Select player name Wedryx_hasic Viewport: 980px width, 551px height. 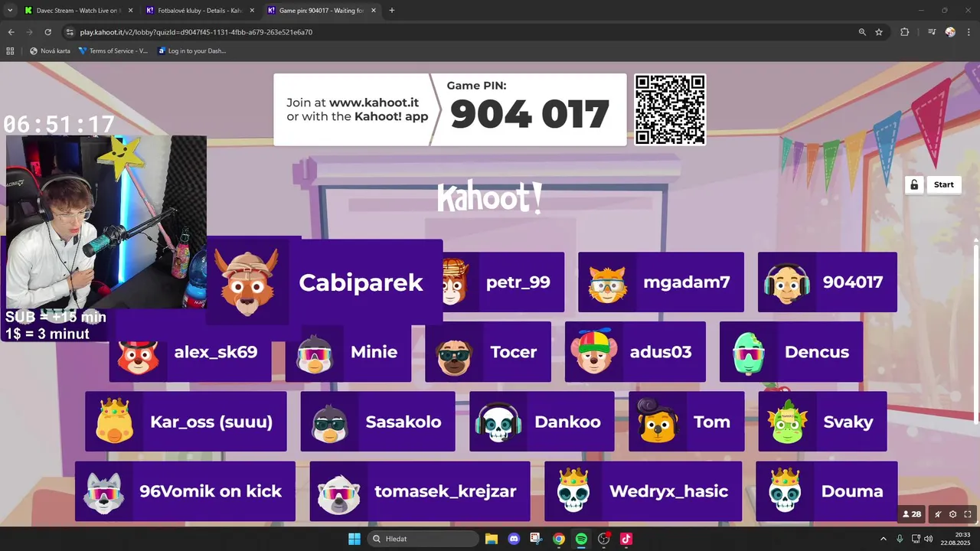coord(669,491)
